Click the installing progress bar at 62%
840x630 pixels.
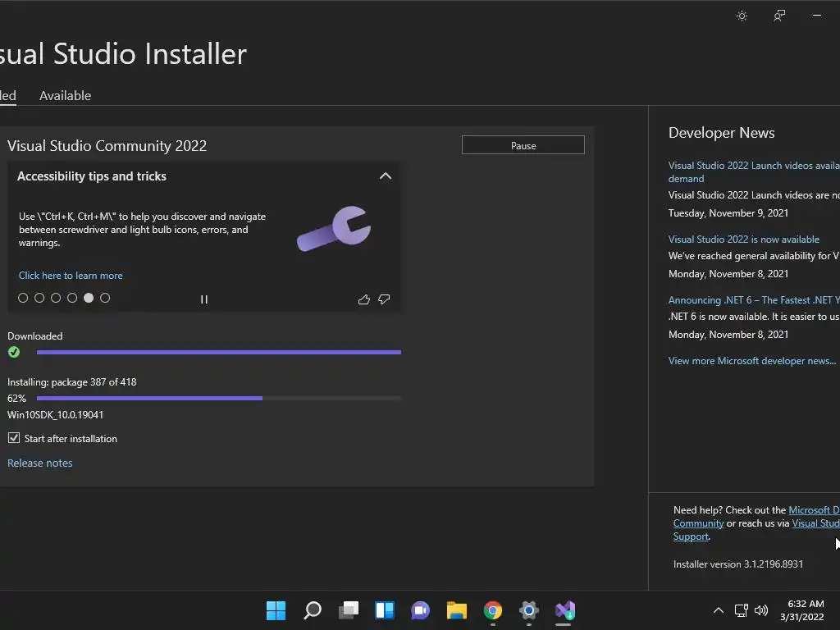pyautogui.click(x=218, y=398)
